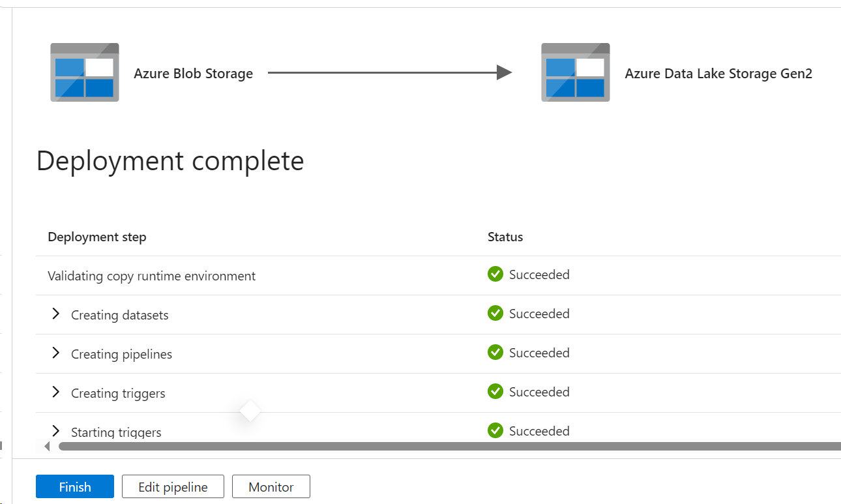This screenshot has height=504, width=841.
Task: Click the Creating datasets success checkmark icon
Action: coord(495,314)
